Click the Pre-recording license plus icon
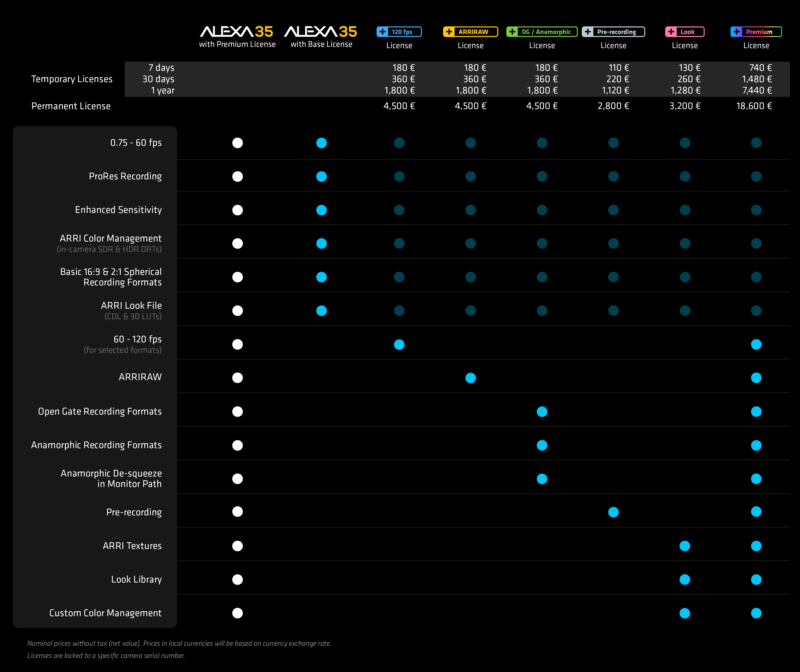 (588, 32)
